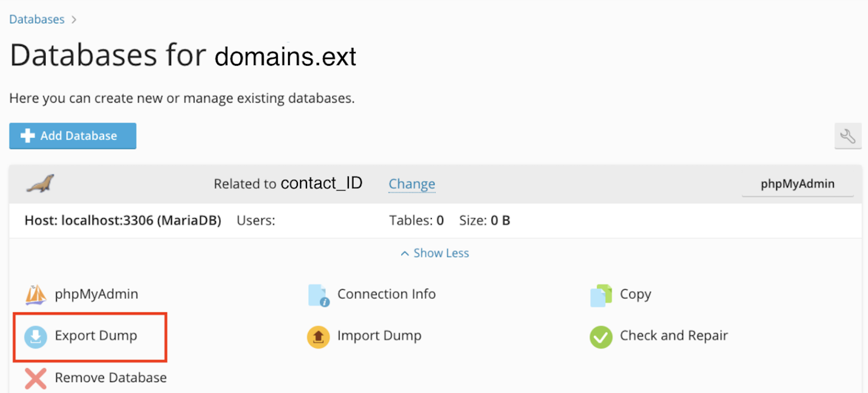
Task: Click the red Remove Database cross icon
Action: pyautogui.click(x=35, y=378)
